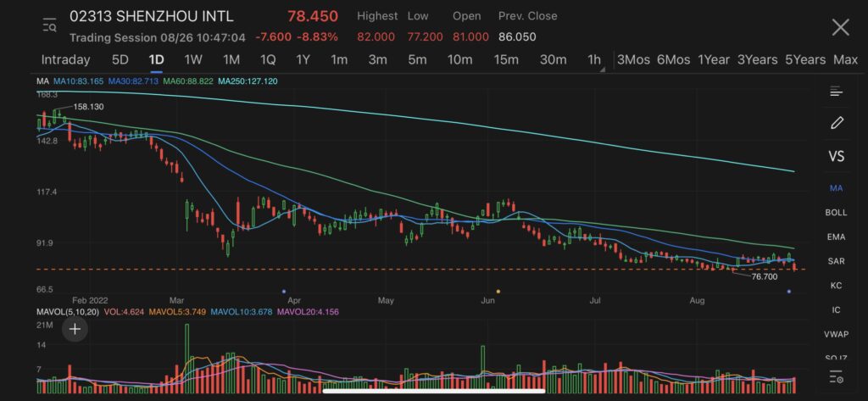This screenshot has height=401, width=868.
Task: Click the MA60:88.822 legend label
Action: pyautogui.click(x=188, y=81)
